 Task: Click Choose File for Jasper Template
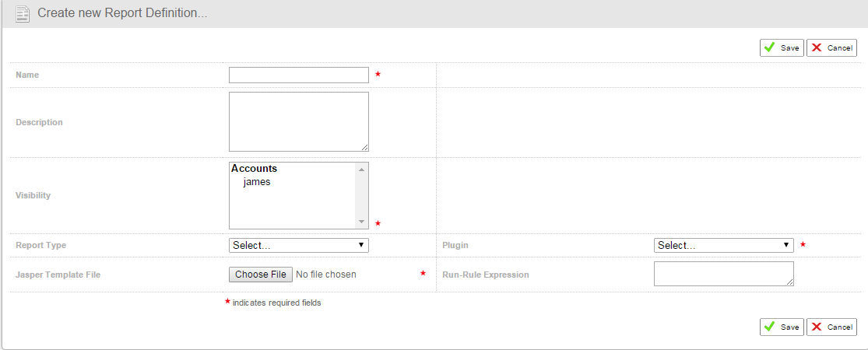pos(261,275)
